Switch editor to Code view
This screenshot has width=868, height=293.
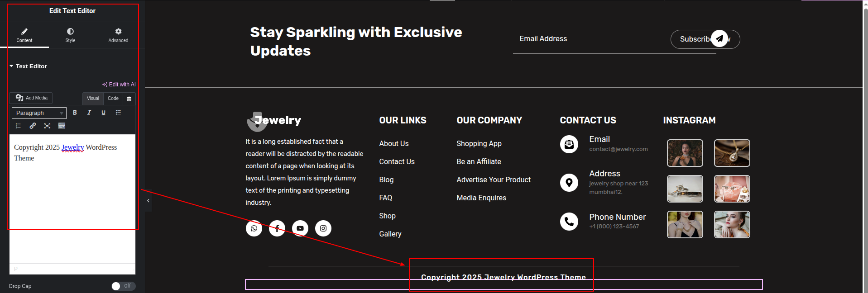[x=113, y=98]
